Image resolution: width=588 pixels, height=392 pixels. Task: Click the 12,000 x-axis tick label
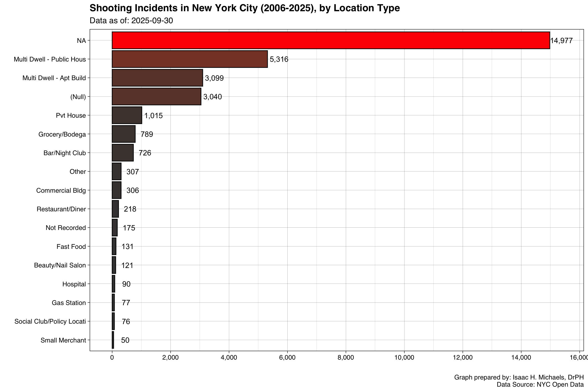pos(462,358)
